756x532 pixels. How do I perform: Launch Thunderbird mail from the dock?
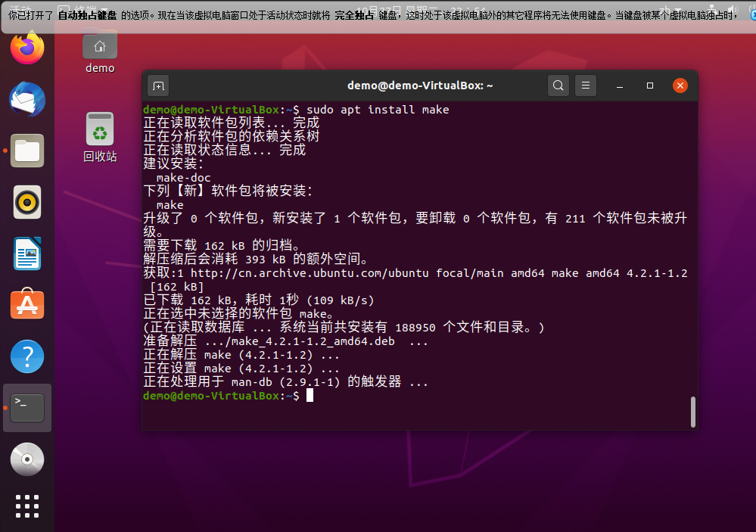tap(27, 99)
